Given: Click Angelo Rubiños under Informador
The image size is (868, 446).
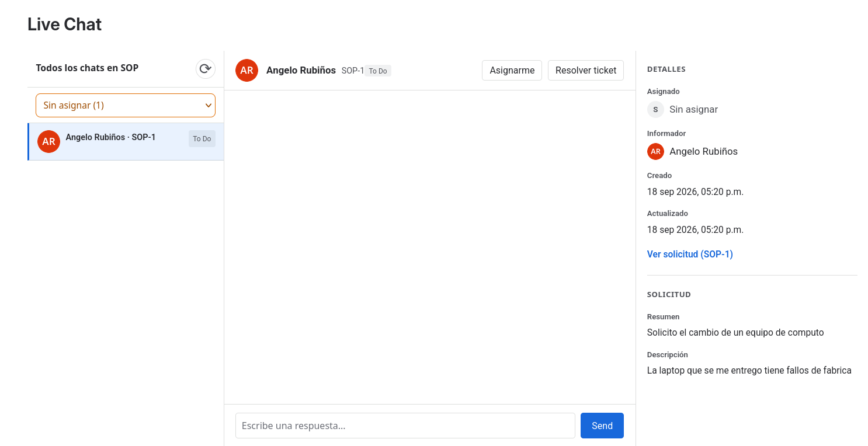Looking at the screenshot, I should click(703, 151).
